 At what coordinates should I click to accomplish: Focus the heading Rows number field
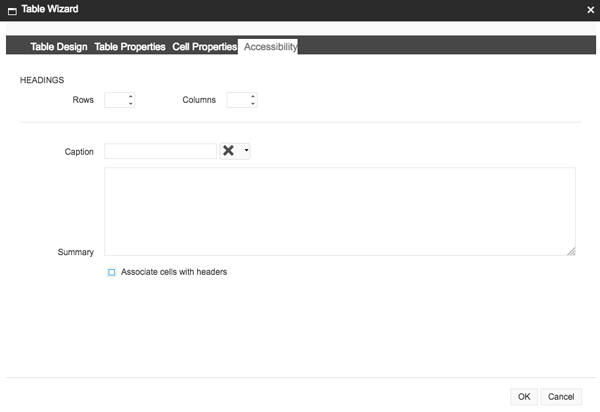115,100
